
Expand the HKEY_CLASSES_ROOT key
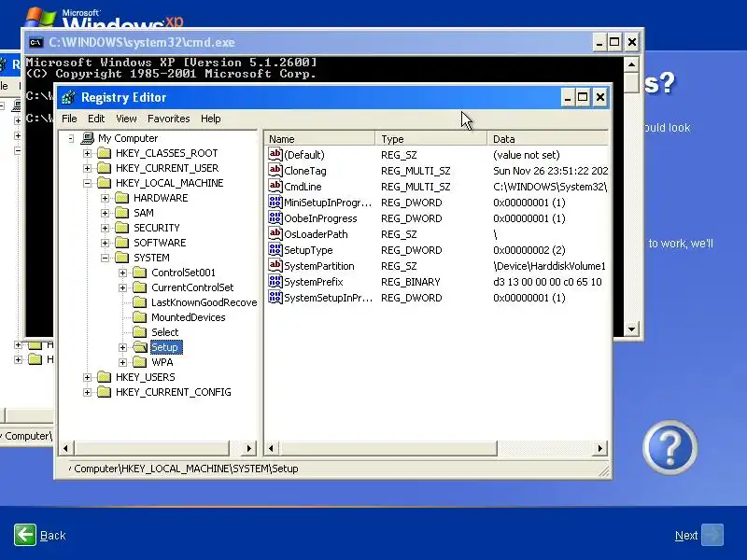tap(87, 153)
